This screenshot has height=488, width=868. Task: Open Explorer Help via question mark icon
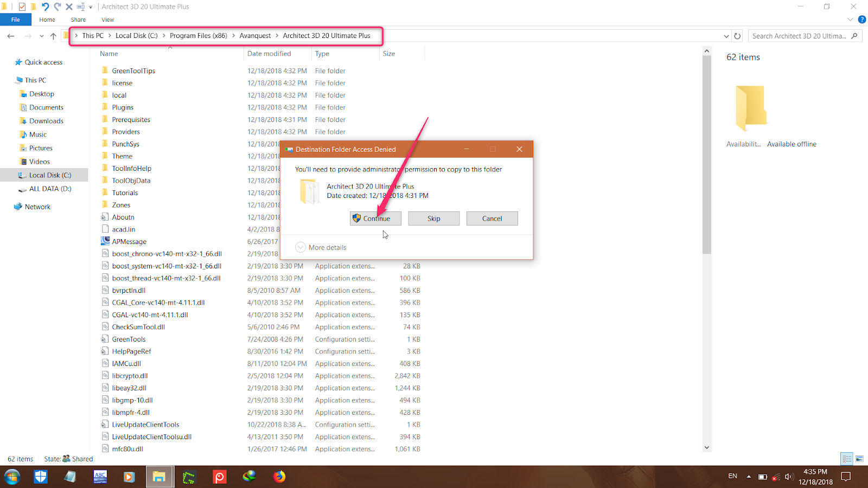pos(862,20)
